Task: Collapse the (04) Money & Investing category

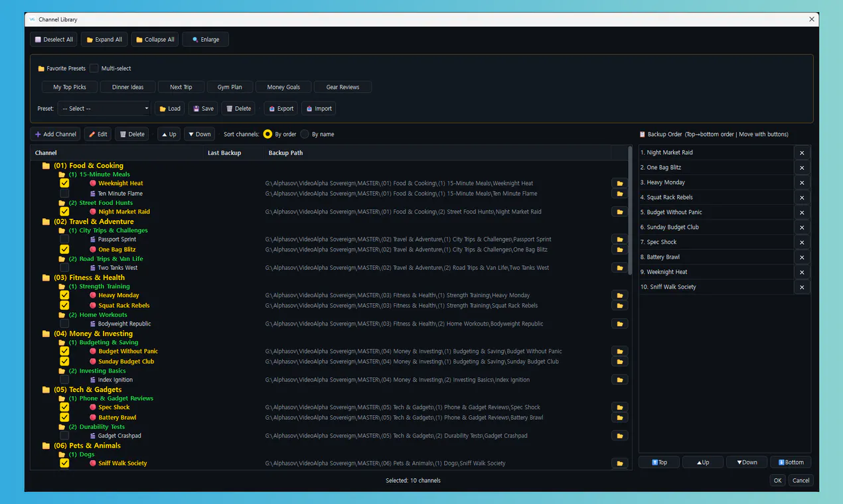Action: click(46, 334)
